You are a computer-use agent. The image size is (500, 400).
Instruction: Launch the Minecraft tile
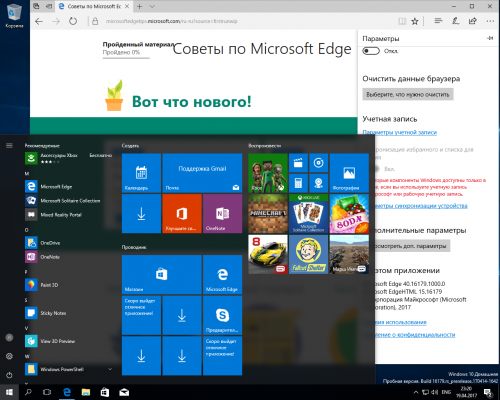pos(268,214)
